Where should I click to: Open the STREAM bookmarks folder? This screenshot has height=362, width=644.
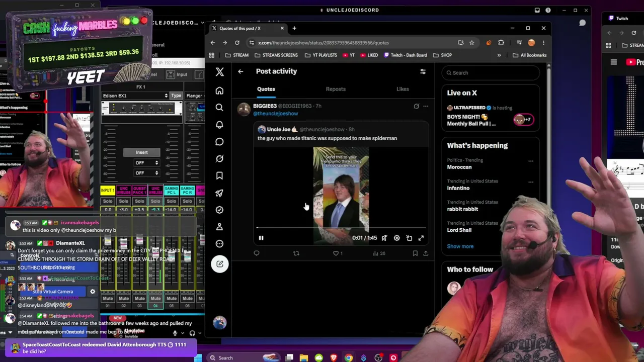pyautogui.click(x=236, y=55)
